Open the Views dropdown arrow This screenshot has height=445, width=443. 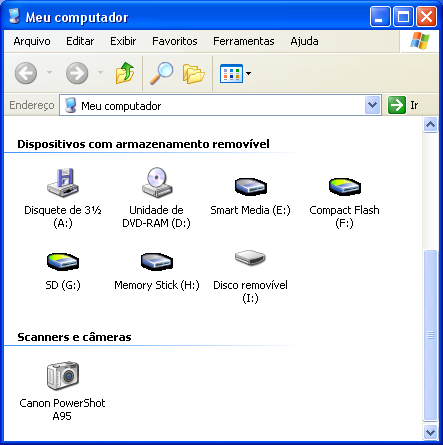248,73
